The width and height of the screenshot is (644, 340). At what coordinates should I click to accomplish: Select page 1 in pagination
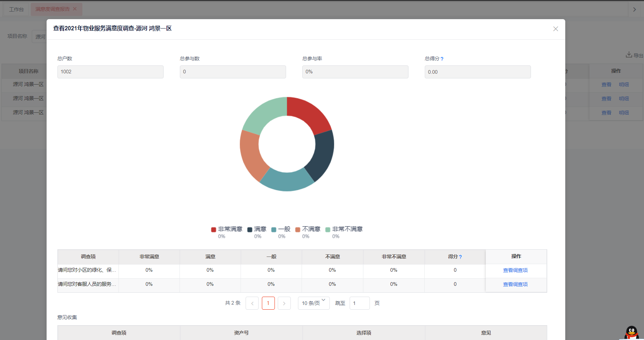(268, 303)
